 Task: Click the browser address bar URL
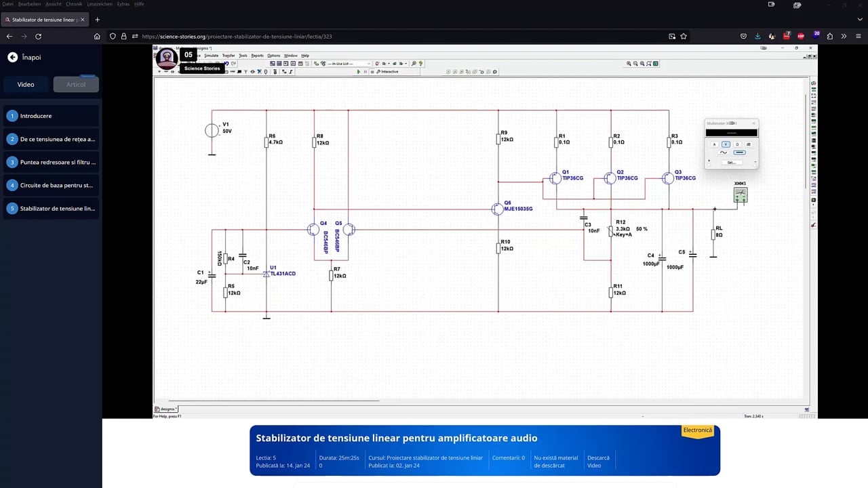pyautogui.click(x=237, y=37)
